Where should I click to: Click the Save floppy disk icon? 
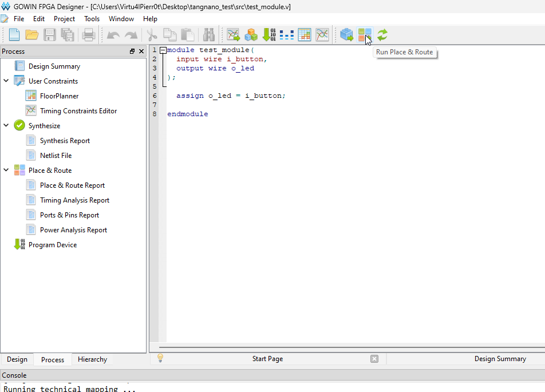50,35
